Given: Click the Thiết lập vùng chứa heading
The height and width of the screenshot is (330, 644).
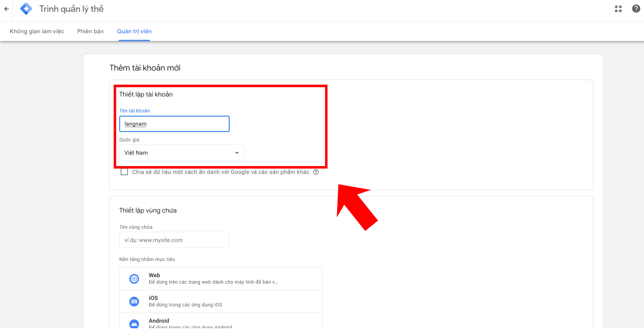Looking at the screenshot, I should pos(148,211).
